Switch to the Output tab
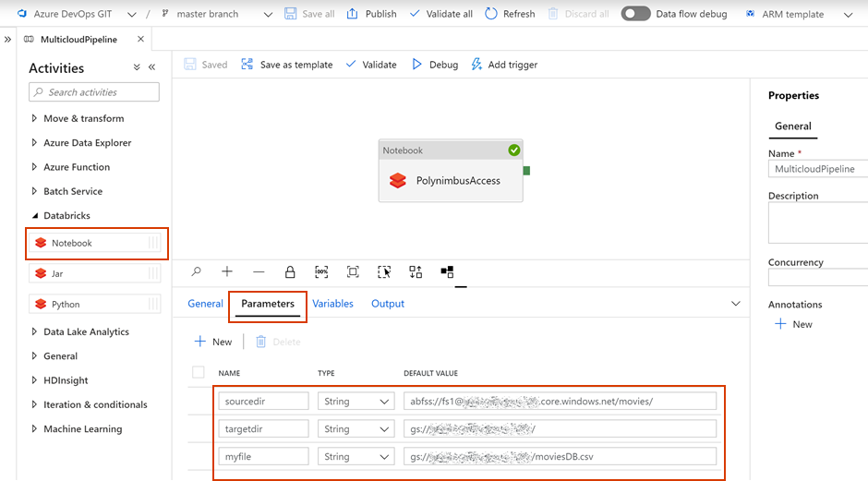Screen dimensions: 868x481 [388, 304]
